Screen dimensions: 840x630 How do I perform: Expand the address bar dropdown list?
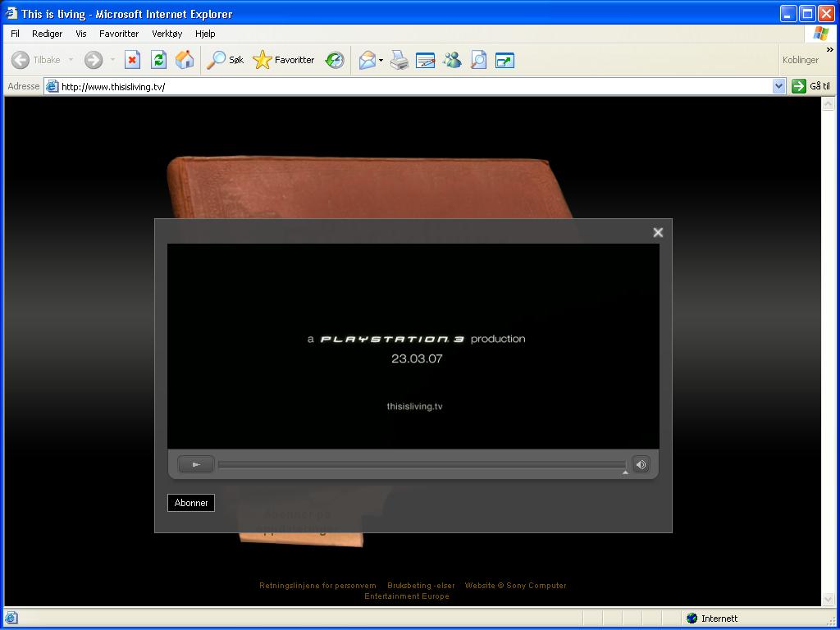[779, 86]
